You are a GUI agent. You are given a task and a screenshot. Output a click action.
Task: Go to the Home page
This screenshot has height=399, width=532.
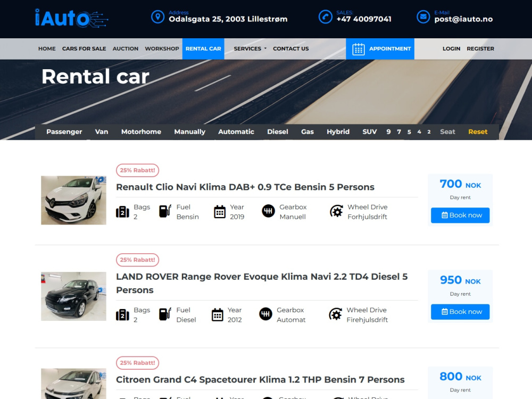click(47, 48)
